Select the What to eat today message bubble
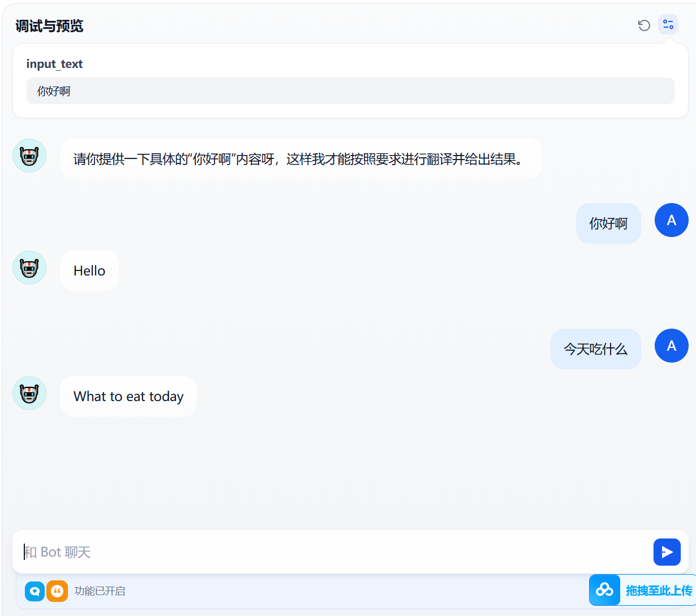This screenshot has width=696, height=616. click(x=128, y=397)
